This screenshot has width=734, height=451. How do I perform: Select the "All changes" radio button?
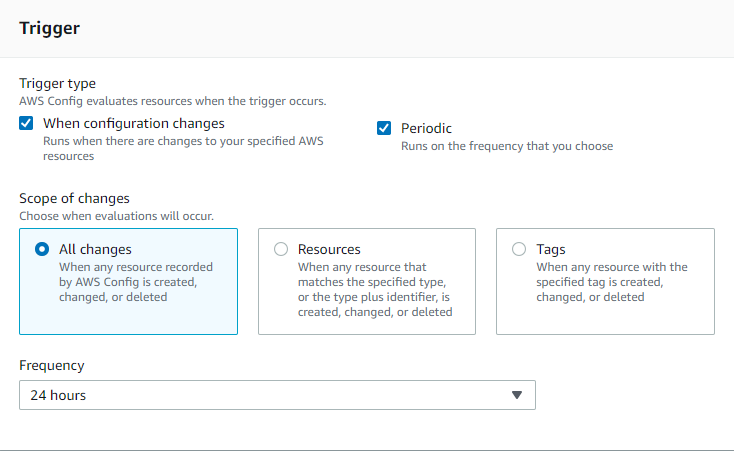pyautogui.click(x=42, y=249)
